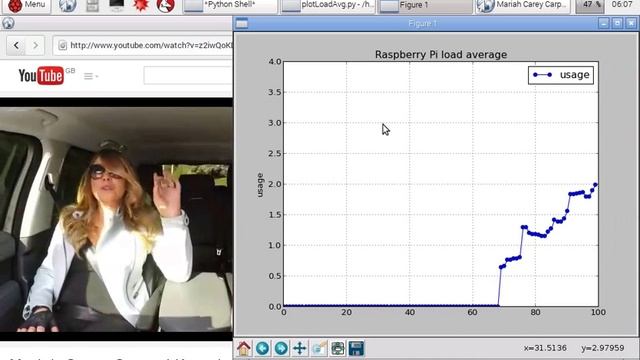Switch to the plotLoadAvg.py taskbar window

[328, 6]
